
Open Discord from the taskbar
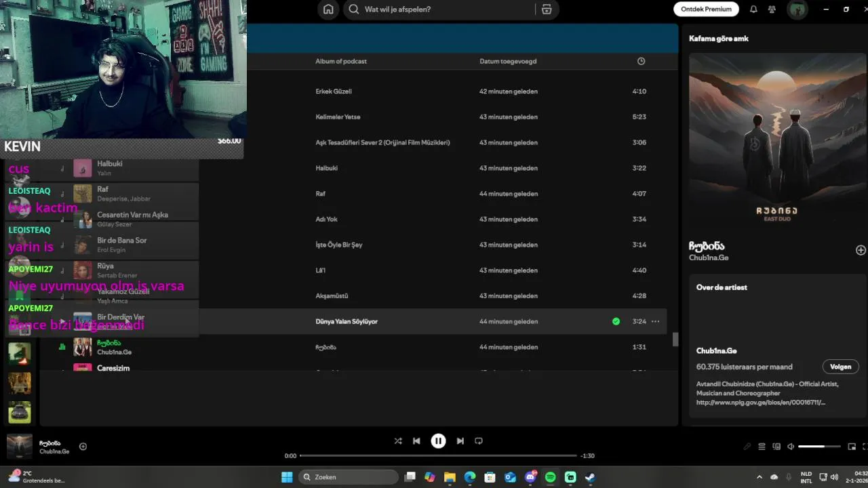(x=530, y=477)
